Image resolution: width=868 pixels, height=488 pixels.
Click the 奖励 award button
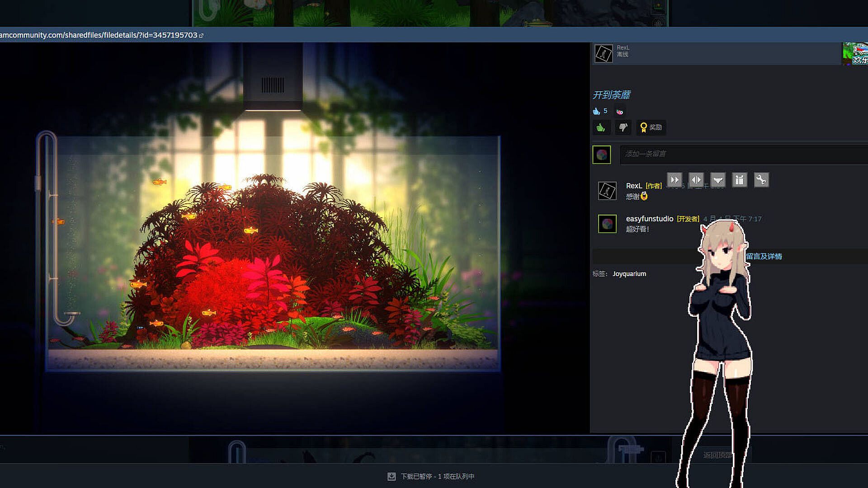pos(651,127)
